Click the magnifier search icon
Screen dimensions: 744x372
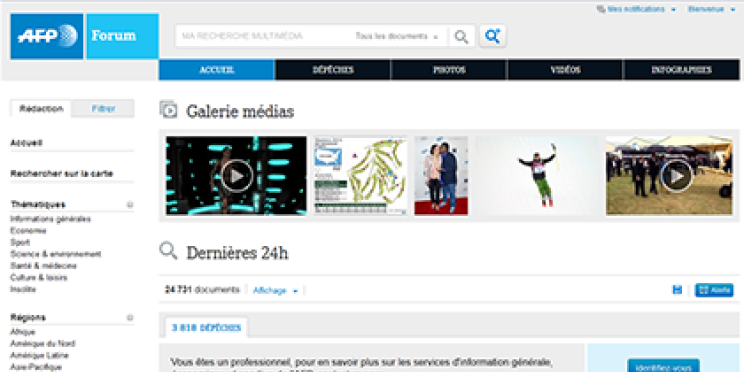461,37
